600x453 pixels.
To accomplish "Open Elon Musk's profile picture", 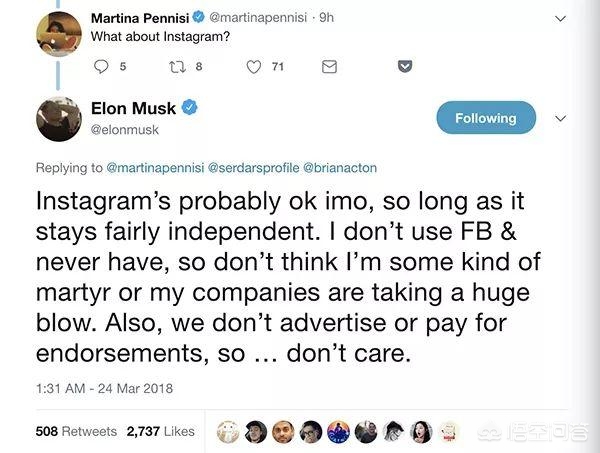I will point(59,119).
